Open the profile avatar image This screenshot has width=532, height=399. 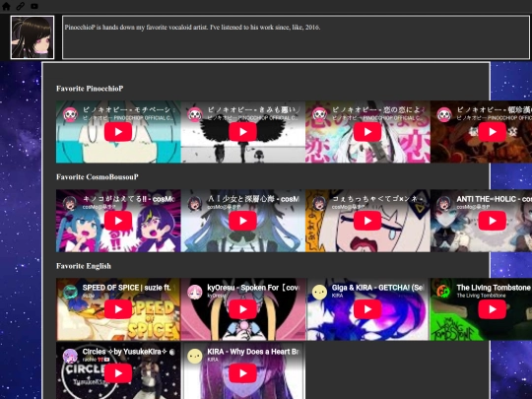point(33,37)
